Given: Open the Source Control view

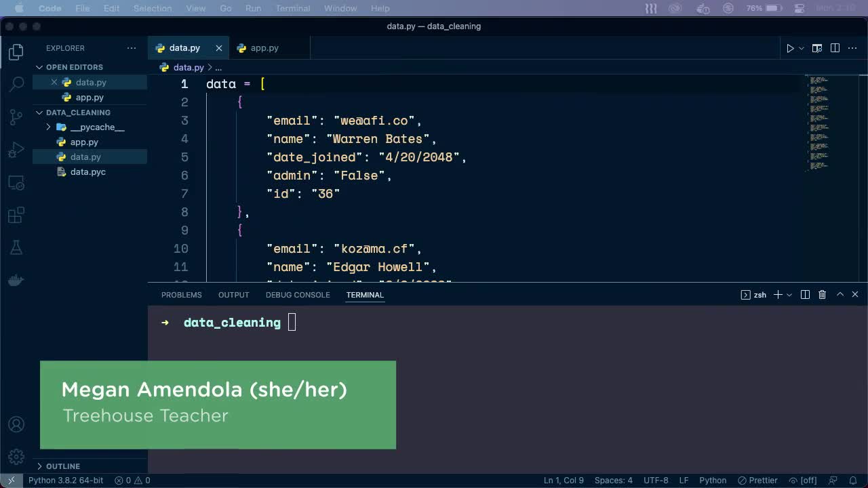Looking at the screenshot, I should (16, 117).
